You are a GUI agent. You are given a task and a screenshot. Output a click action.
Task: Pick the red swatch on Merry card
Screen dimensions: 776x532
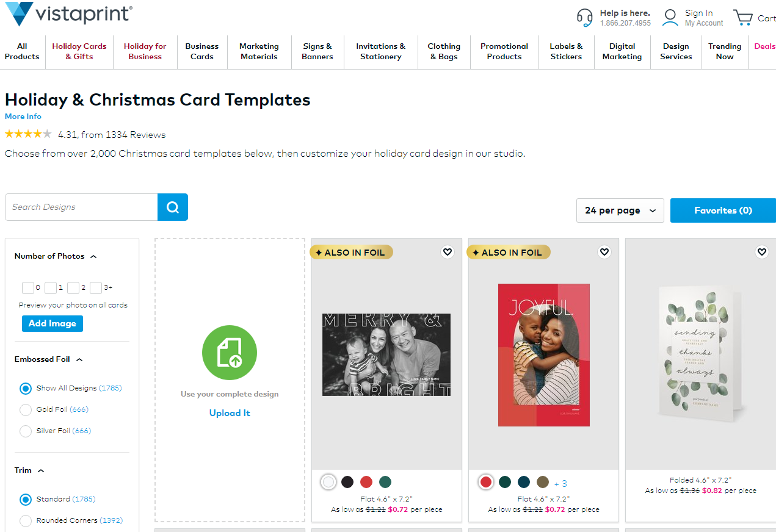366,482
